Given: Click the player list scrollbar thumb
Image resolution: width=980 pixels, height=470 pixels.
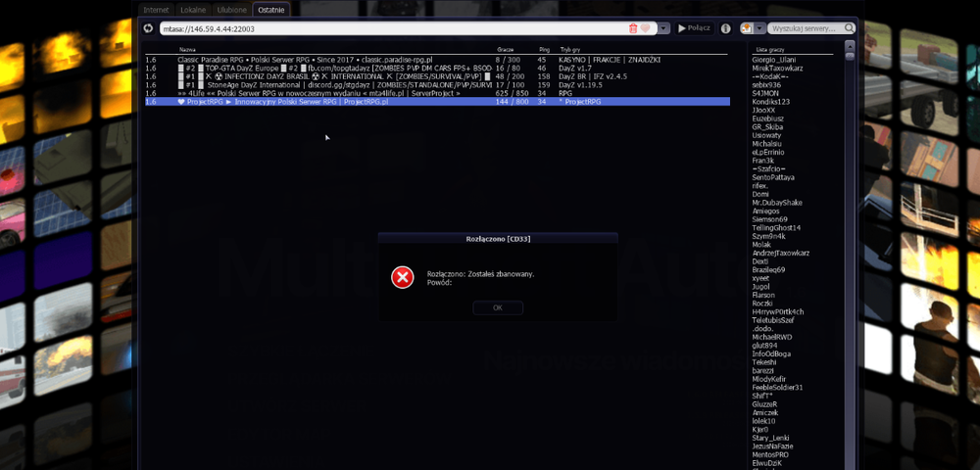Looking at the screenshot, I should [850, 56].
